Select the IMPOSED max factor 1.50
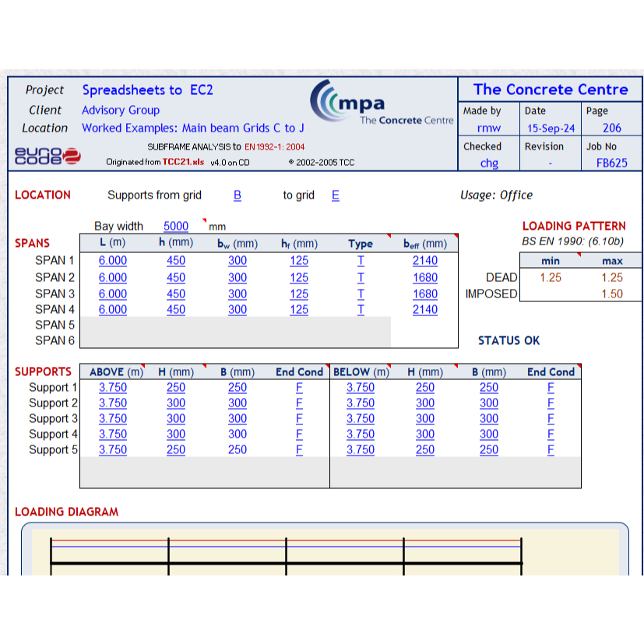The width and height of the screenshot is (644, 644). (612, 294)
